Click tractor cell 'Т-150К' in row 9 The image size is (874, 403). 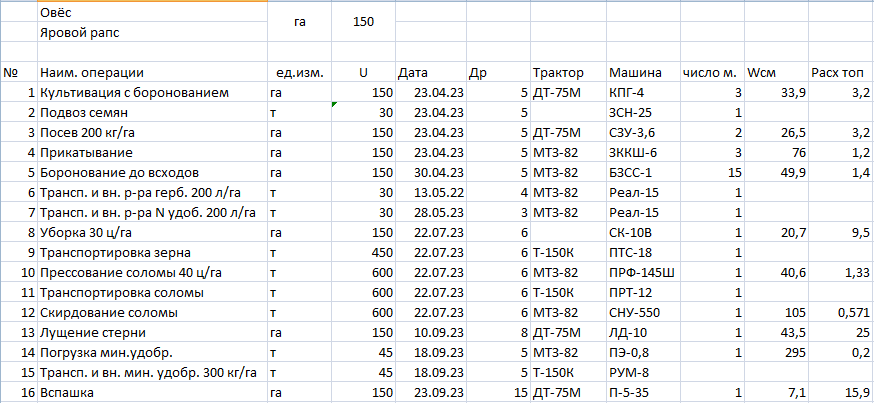coord(568,253)
